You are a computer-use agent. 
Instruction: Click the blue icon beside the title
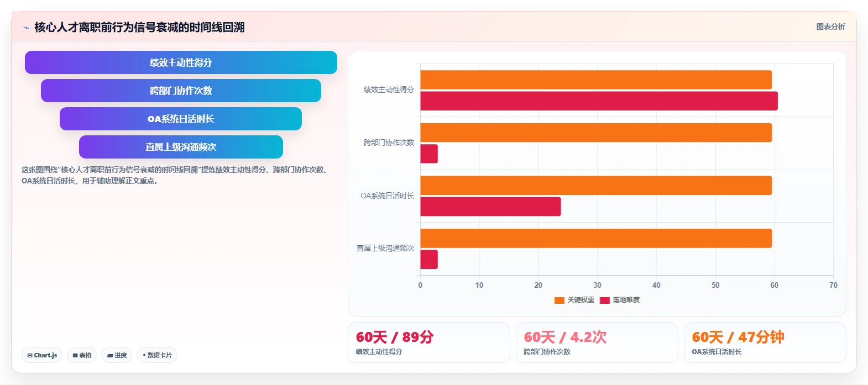tap(26, 28)
